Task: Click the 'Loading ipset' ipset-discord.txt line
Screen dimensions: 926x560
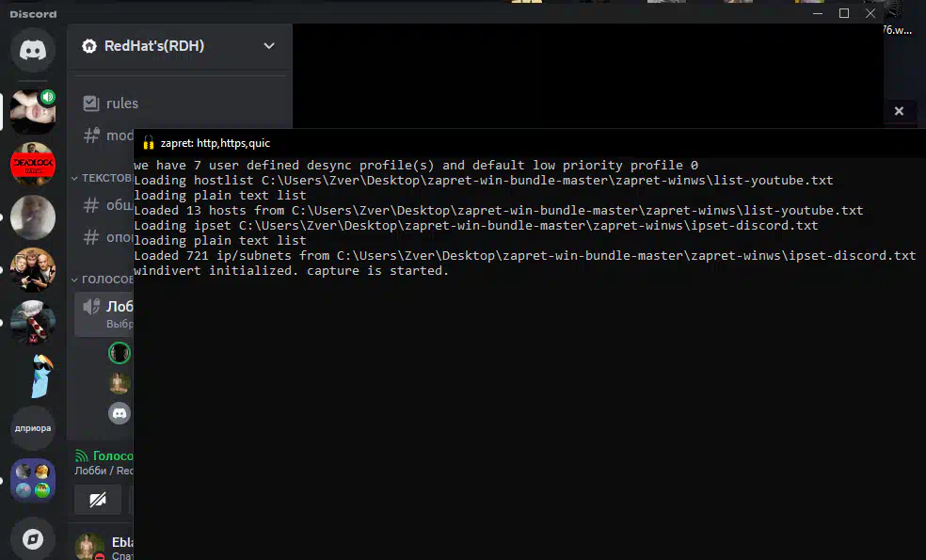Action: click(476, 226)
